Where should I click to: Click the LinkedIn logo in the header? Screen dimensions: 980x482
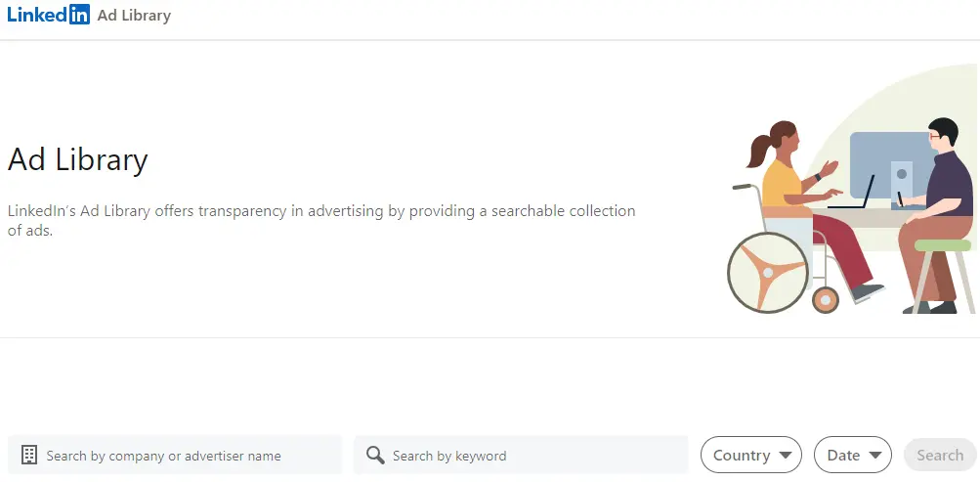pos(47,15)
